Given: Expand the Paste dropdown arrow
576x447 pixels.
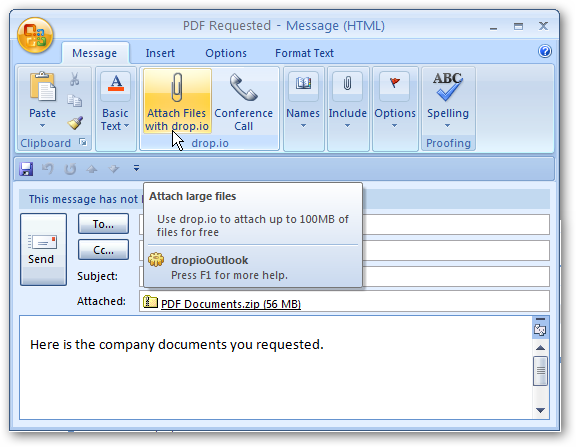Looking at the screenshot, I should (x=43, y=126).
